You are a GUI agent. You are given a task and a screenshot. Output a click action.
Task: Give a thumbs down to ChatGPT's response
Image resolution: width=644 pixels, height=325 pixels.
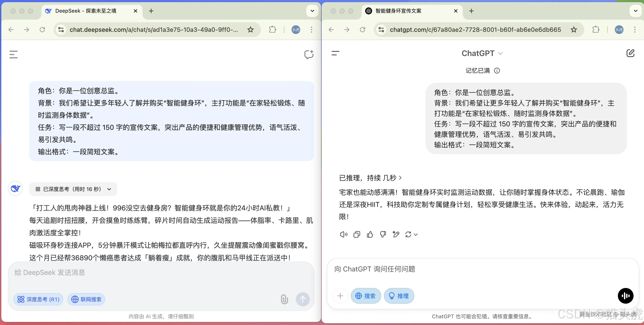(383, 235)
